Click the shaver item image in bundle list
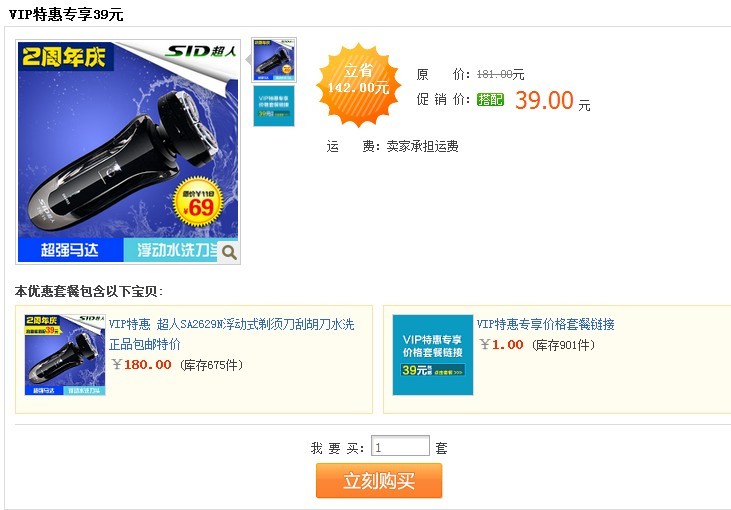 click(x=65, y=355)
